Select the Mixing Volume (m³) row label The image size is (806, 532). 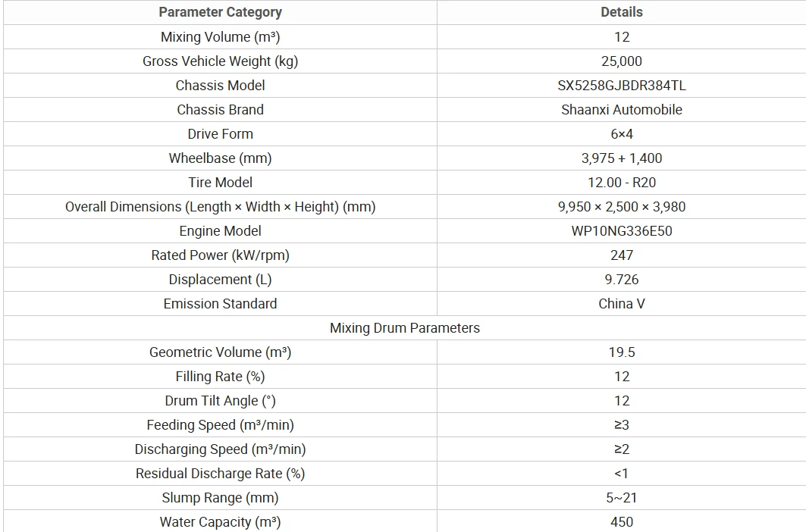[x=220, y=37]
